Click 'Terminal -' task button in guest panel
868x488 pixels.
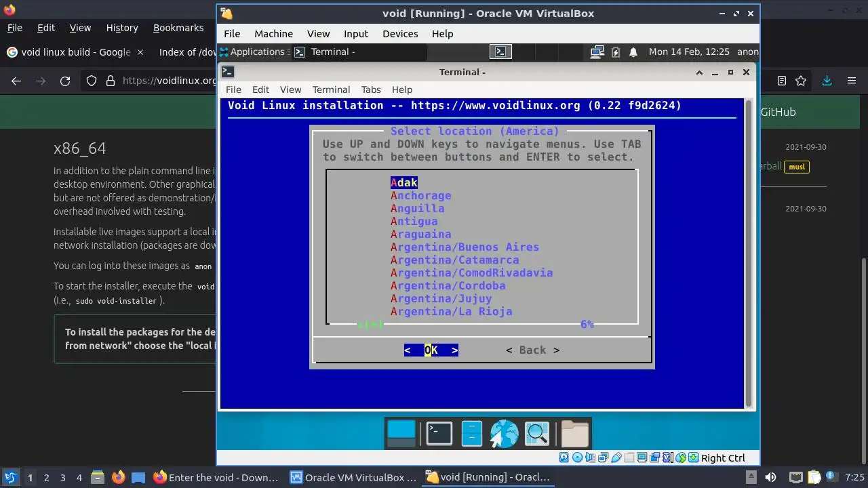[x=360, y=52]
